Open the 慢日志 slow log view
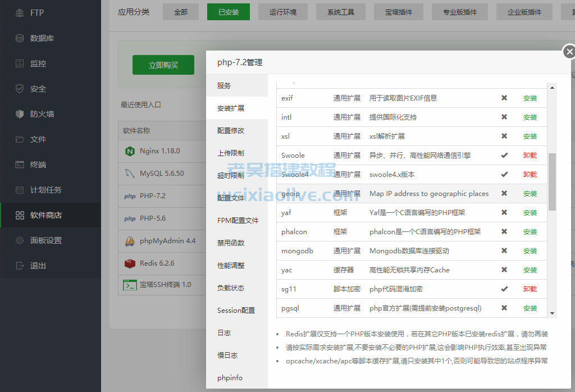This screenshot has width=575, height=392. coord(228,355)
